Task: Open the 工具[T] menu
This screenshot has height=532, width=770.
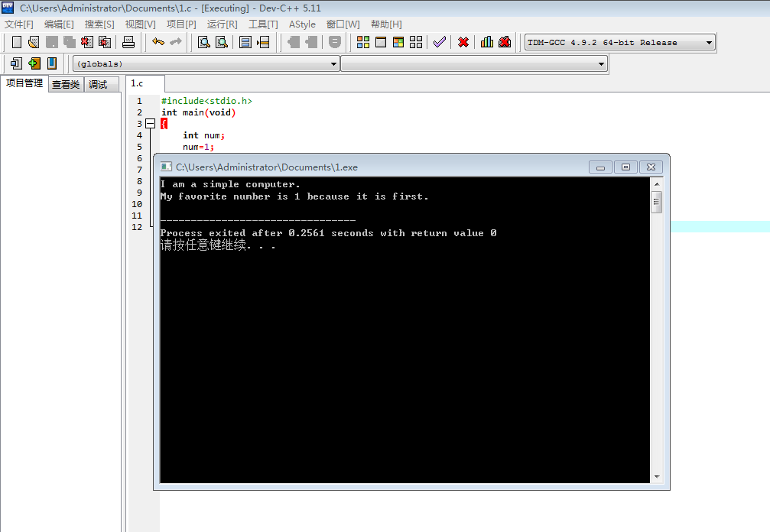Action: point(263,24)
